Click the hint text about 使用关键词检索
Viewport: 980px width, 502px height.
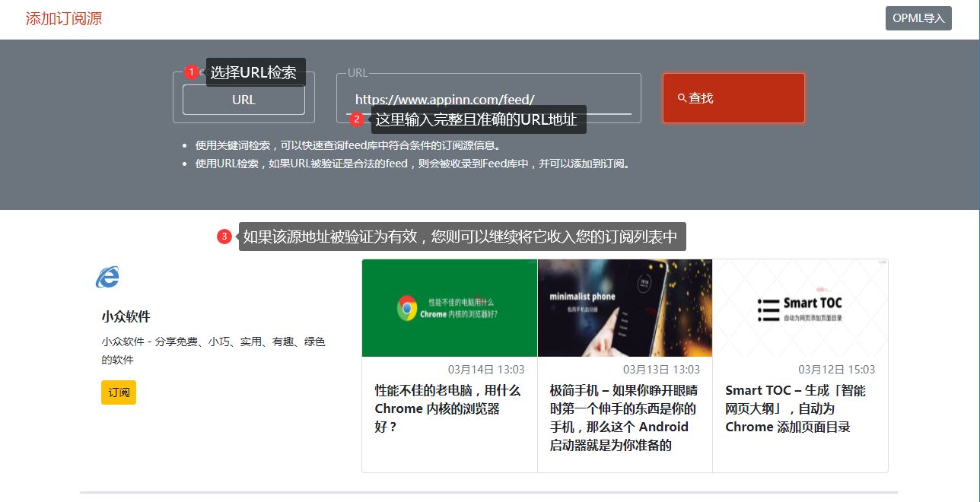coord(348,145)
